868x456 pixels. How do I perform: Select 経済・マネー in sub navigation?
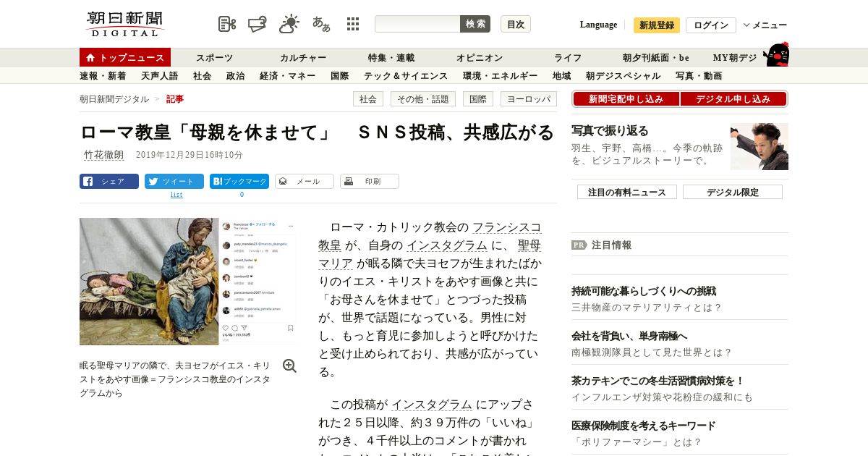(287, 75)
